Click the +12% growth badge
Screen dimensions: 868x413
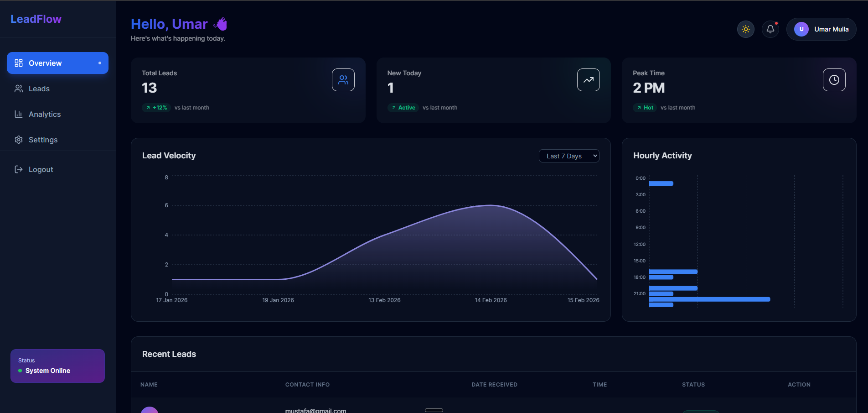click(x=156, y=108)
